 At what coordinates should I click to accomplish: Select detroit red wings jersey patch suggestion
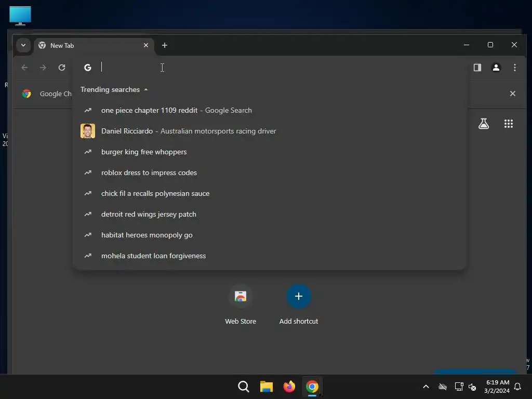pyautogui.click(x=270, y=214)
